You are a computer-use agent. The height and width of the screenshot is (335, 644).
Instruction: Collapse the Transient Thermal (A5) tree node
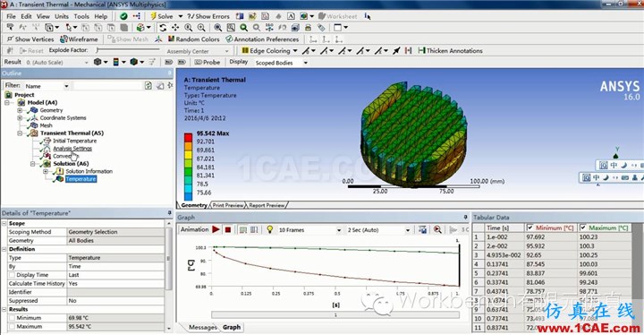point(20,133)
